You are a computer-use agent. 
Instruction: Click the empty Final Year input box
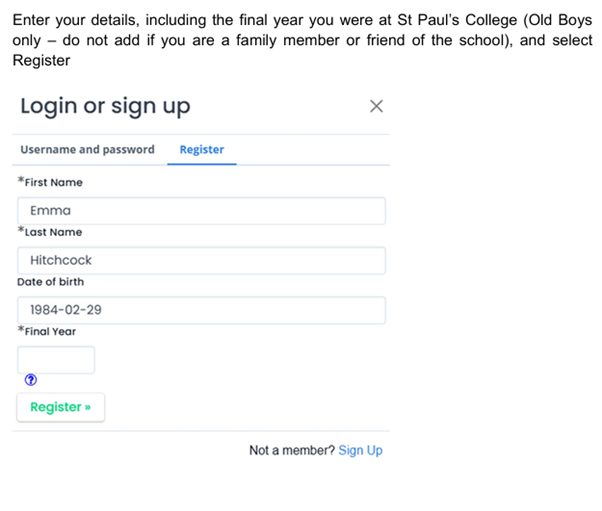(56, 360)
